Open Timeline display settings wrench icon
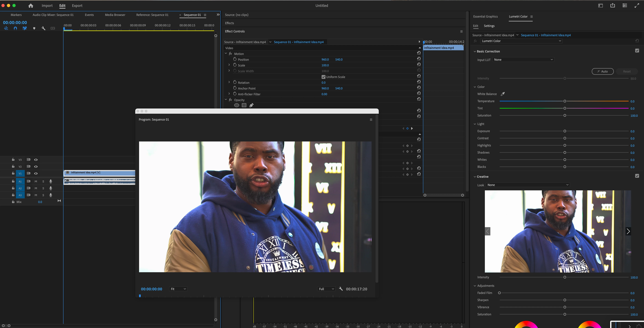Image resolution: width=644 pixels, height=328 pixels. pos(43,28)
